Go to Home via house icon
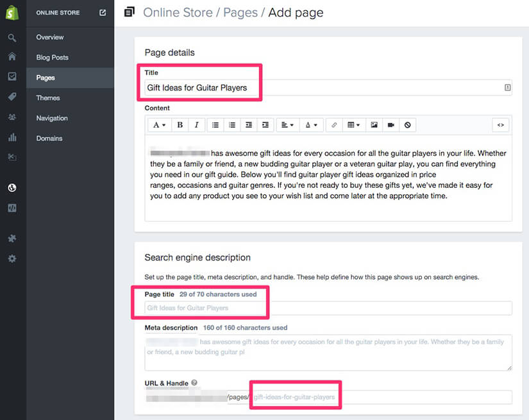529x420 pixels. 12,56
